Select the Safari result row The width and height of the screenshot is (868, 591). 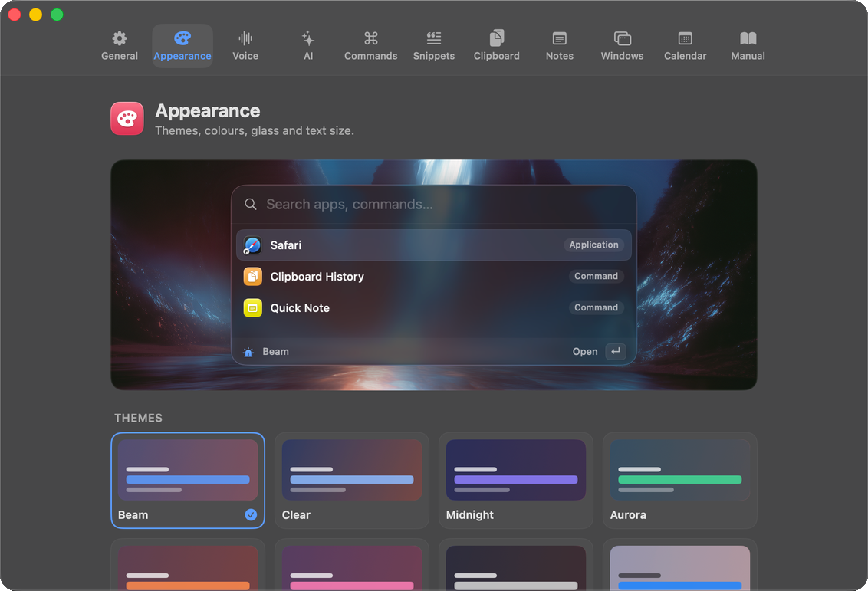point(434,245)
